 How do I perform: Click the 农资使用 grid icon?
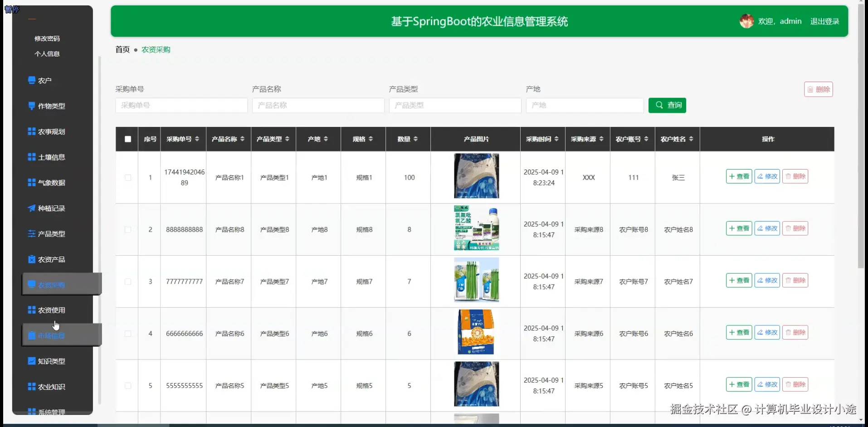click(x=32, y=310)
